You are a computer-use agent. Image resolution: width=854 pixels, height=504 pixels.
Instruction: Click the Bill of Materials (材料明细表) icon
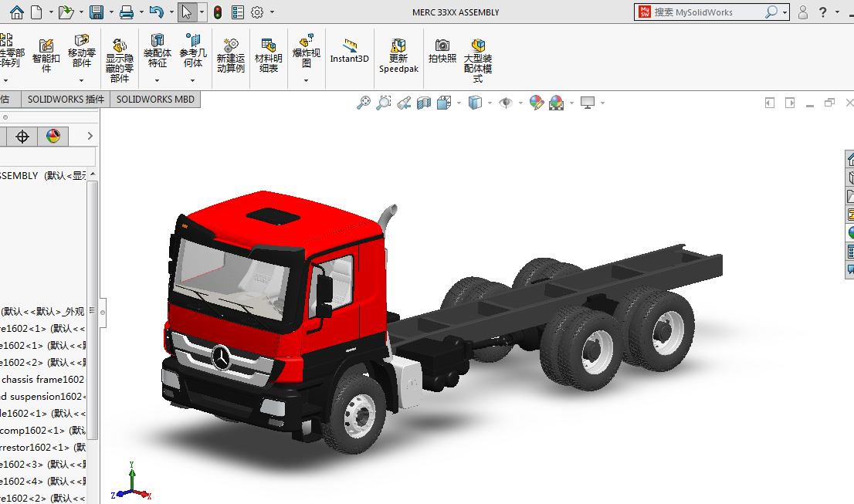[x=269, y=56]
